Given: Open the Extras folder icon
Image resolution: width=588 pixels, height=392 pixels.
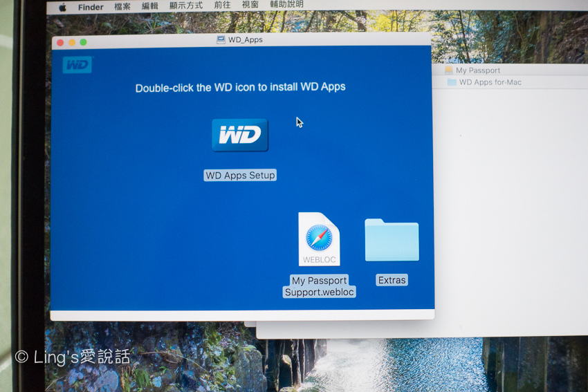Looking at the screenshot, I should click(x=392, y=240).
